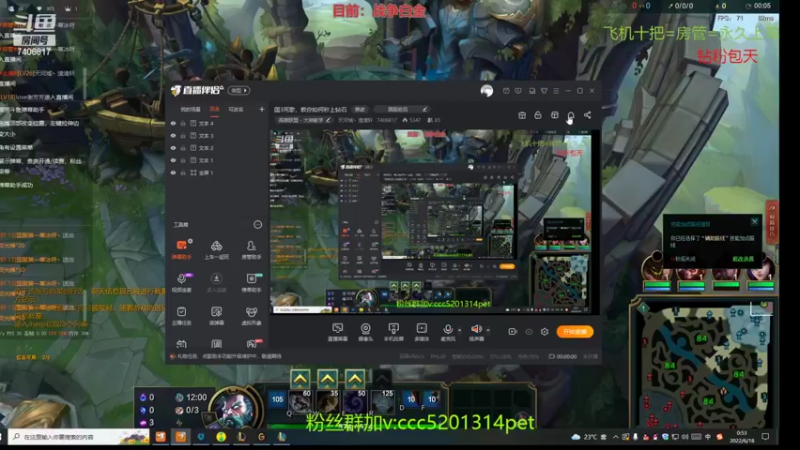800x450 pixels.
Task: Open the 弹幕助手 tool in the toolbox
Action: pos(181,249)
